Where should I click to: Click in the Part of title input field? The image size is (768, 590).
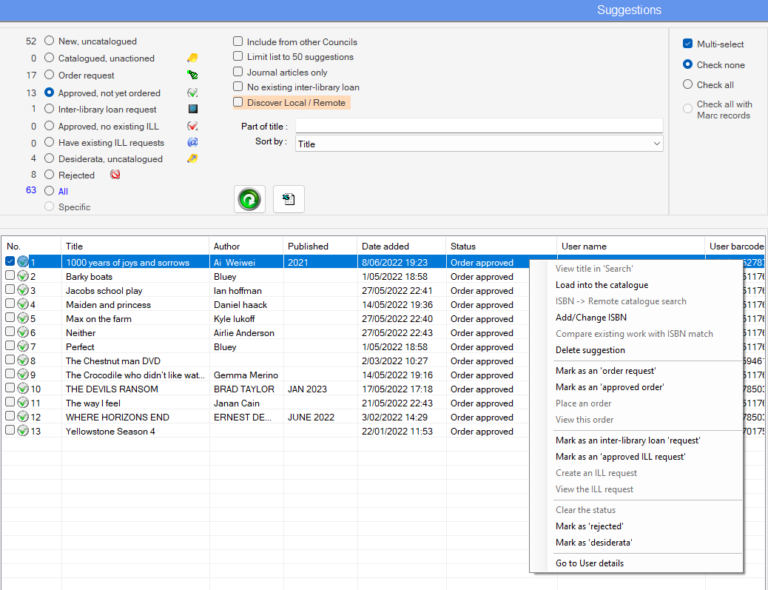[479, 126]
